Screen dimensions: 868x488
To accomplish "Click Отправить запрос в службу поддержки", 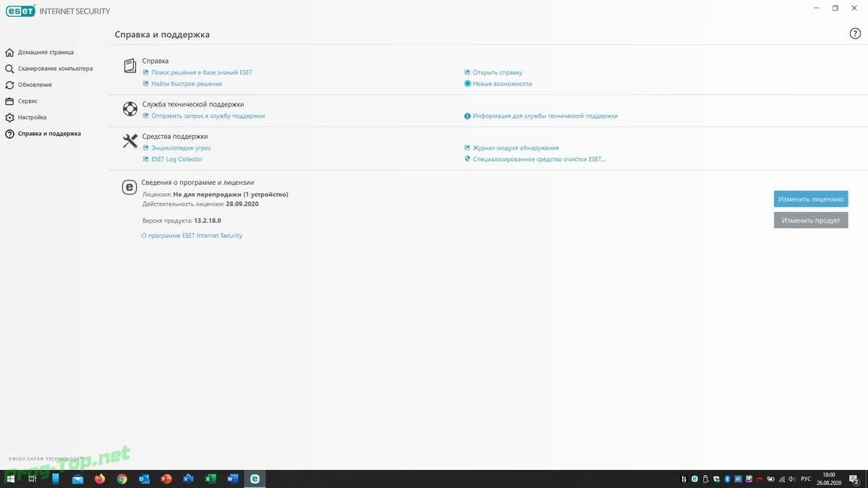I will pyautogui.click(x=208, y=116).
